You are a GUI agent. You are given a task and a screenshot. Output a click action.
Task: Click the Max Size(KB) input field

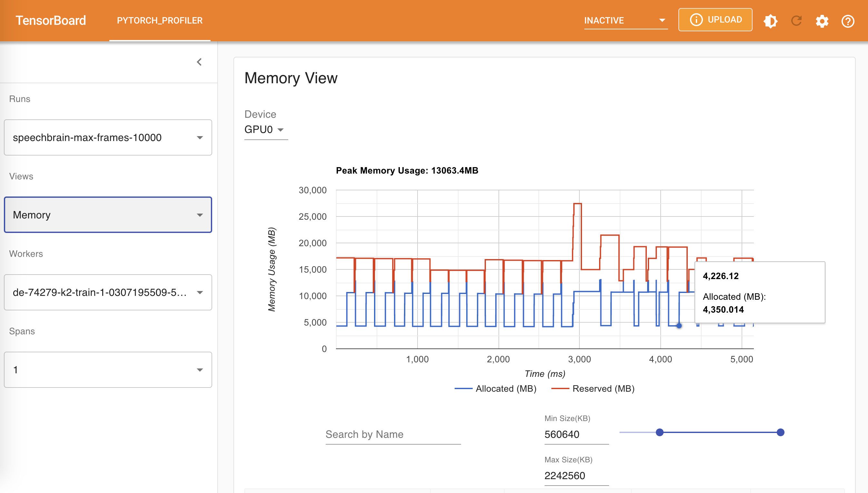click(576, 476)
